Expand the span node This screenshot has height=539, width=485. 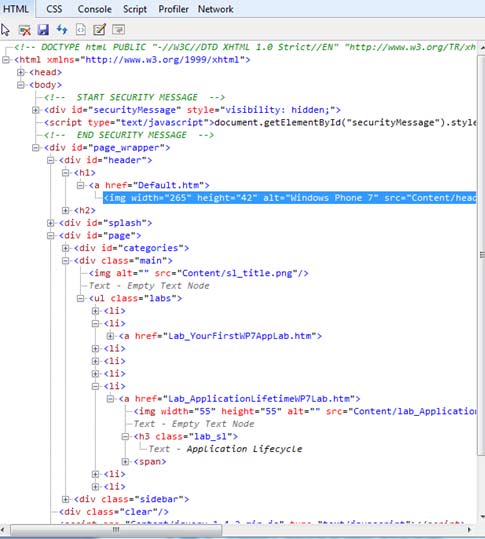click(125, 462)
